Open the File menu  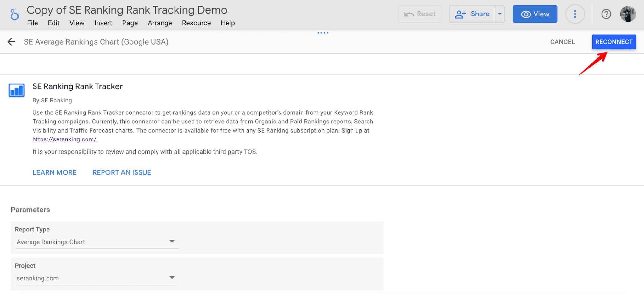coord(32,23)
